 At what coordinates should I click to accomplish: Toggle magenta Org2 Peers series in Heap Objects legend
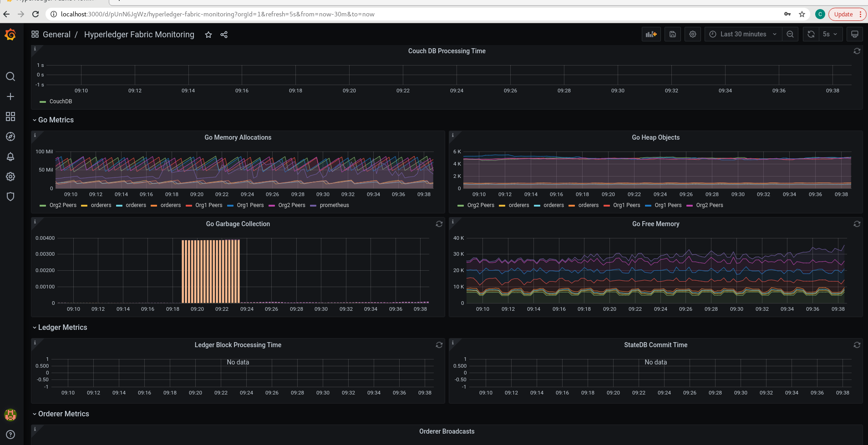click(x=709, y=205)
